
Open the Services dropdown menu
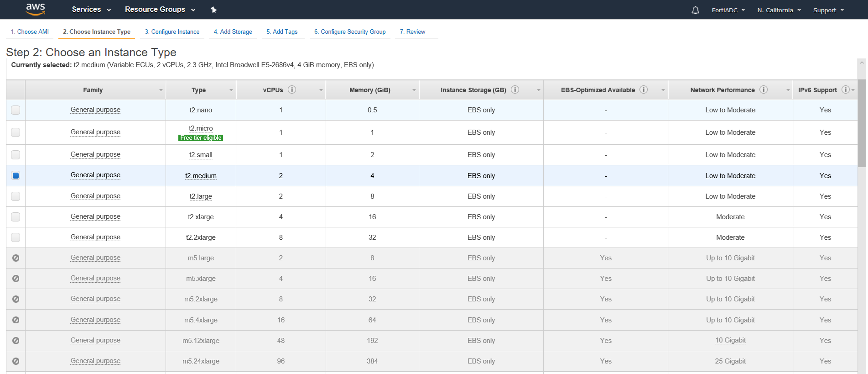(91, 10)
